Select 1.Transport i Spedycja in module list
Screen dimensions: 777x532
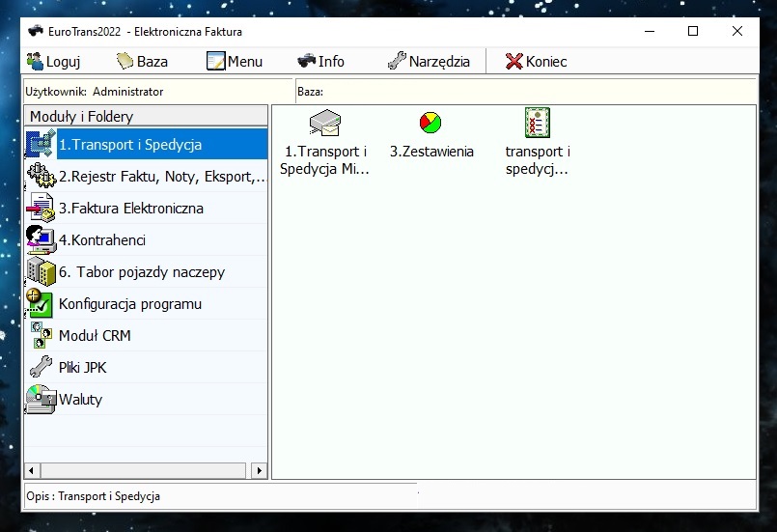click(129, 145)
